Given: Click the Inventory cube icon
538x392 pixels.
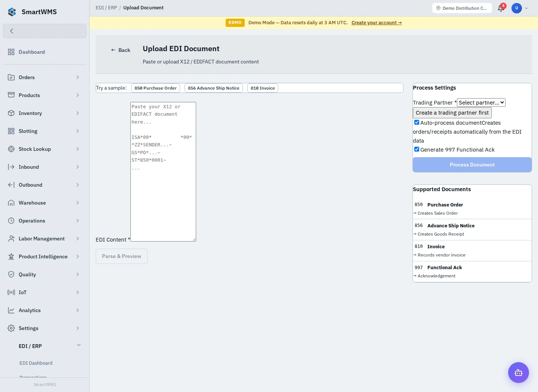Looking at the screenshot, I should (11, 113).
